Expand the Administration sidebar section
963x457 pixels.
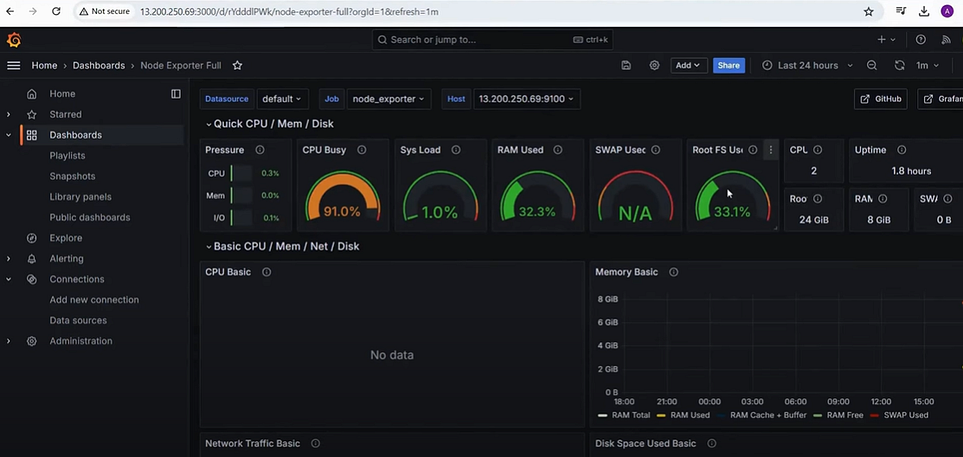tap(8, 341)
